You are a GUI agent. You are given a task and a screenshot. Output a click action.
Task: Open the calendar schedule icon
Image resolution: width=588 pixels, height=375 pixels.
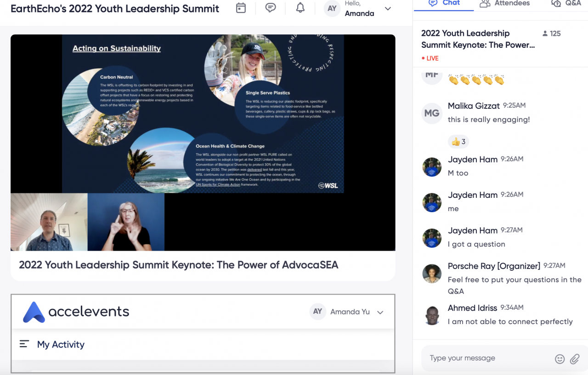(x=241, y=8)
